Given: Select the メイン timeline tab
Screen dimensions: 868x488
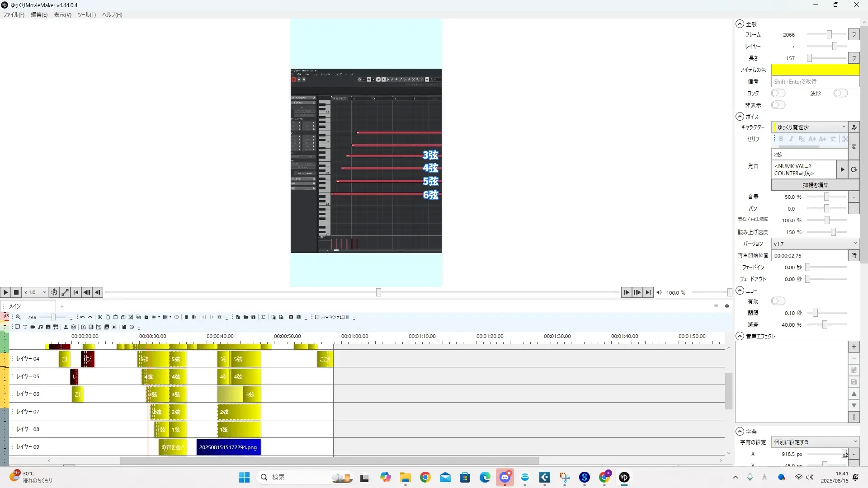Looking at the screenshot, I should coord(15,306).
